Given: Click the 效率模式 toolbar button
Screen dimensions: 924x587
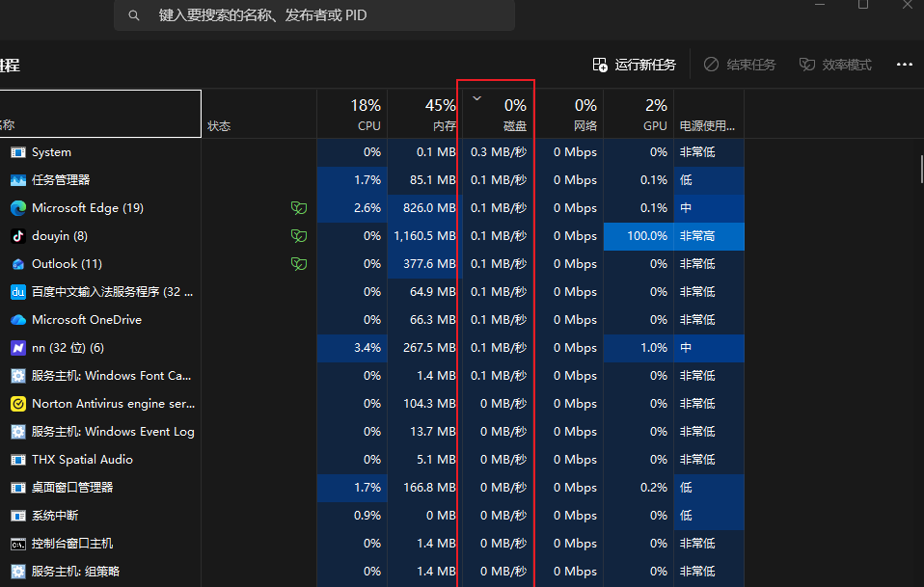Looking at the screenshot, I should 835,65.
